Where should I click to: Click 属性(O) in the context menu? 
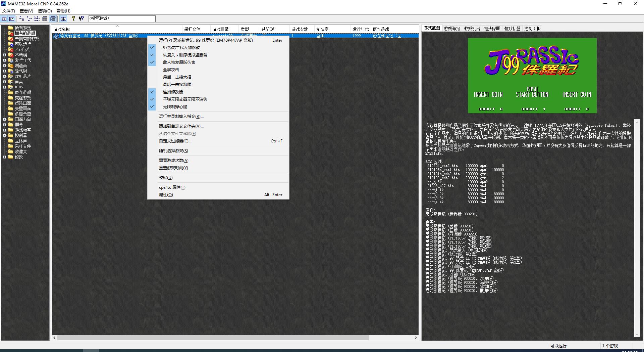166,195
